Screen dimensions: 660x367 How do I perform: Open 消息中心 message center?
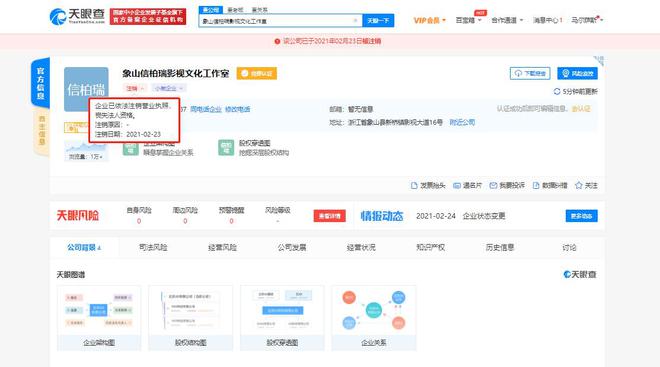(x=547, y=20)
